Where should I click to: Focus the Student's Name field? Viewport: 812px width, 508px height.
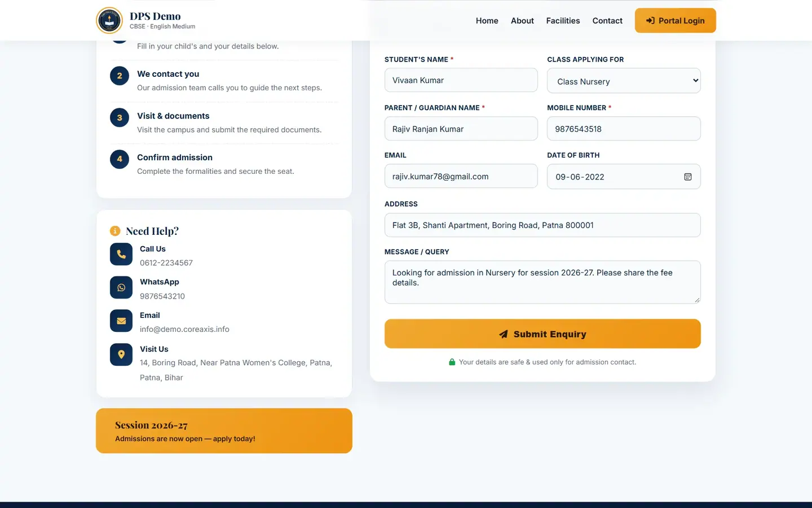pyautogui.click(x=461, y=80)
